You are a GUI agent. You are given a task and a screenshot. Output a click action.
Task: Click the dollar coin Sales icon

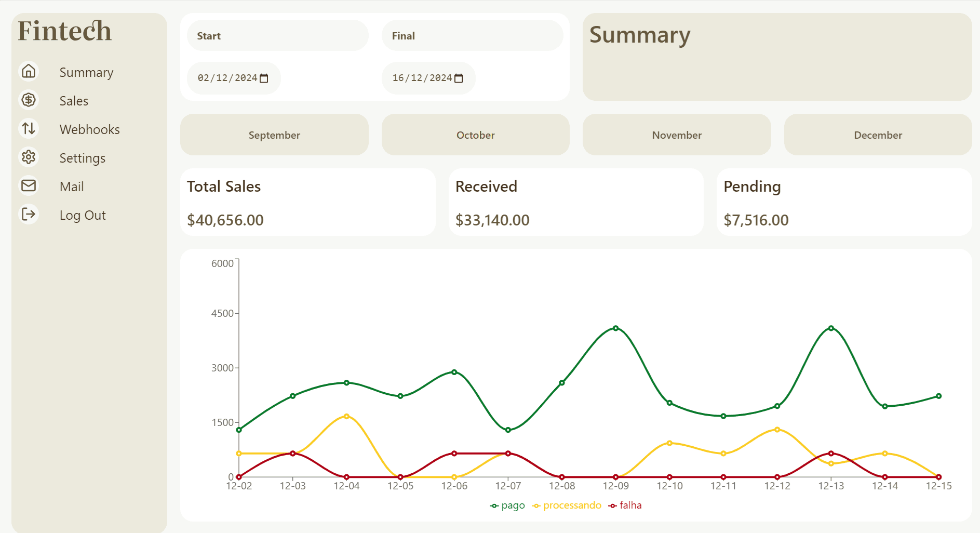(29, 100)
